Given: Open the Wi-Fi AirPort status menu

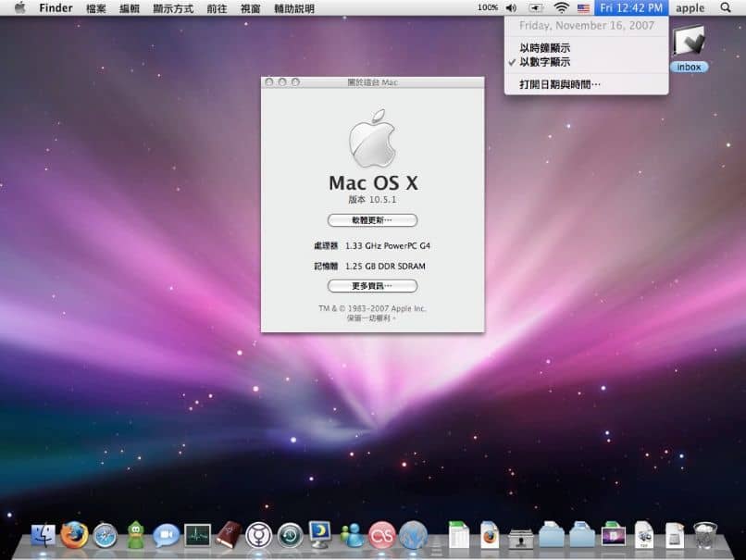Looking at the screenshot, I should click(562, 7).
